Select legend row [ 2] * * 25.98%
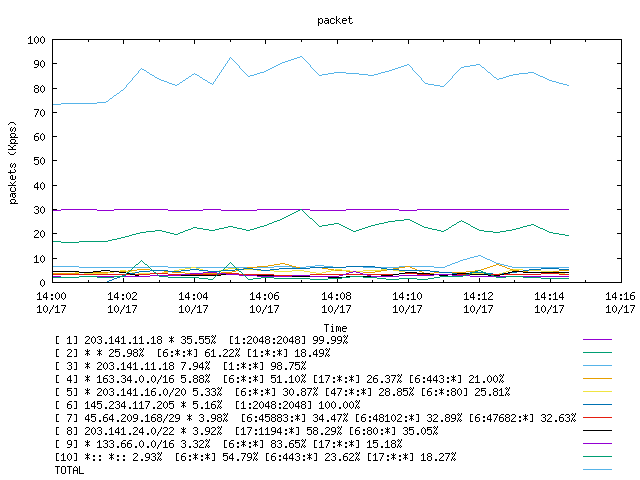 tap(192, 353)
